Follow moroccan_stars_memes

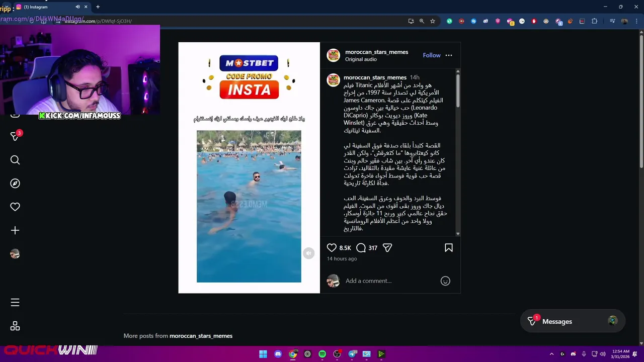click(432, 55)
